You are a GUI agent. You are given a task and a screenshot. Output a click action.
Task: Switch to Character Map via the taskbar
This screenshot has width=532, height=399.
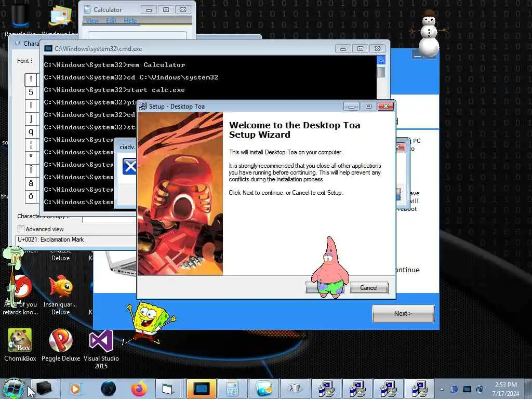[295, 389]
